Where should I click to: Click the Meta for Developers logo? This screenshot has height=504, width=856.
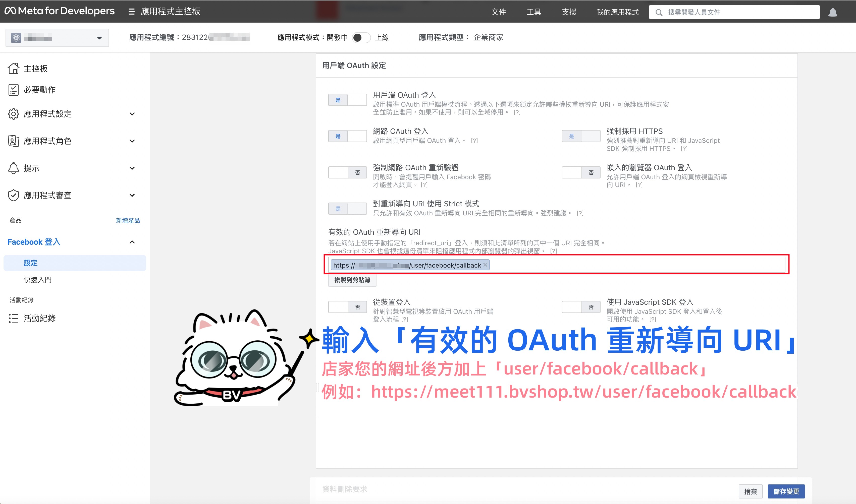60,11
